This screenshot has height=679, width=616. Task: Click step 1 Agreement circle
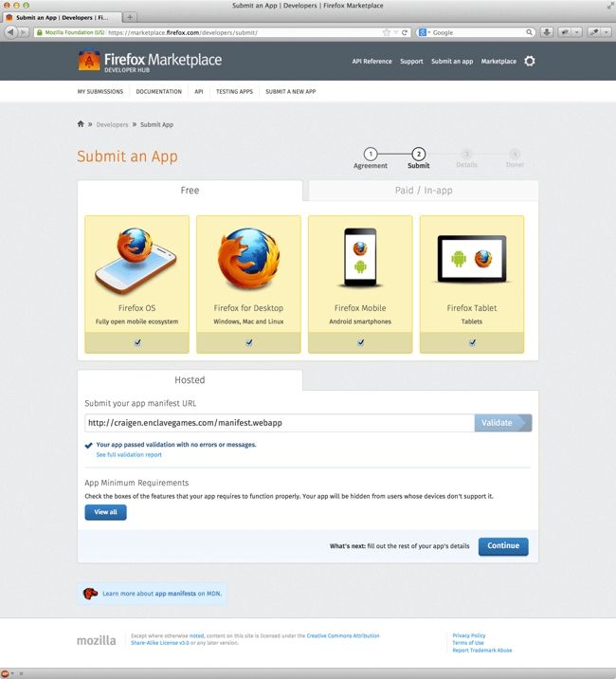click(x=371, y=154)
